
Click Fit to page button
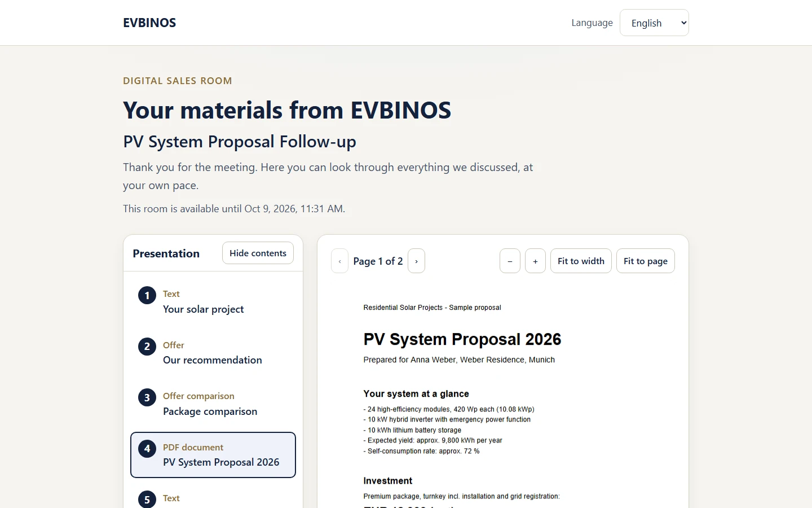[645, 261]
